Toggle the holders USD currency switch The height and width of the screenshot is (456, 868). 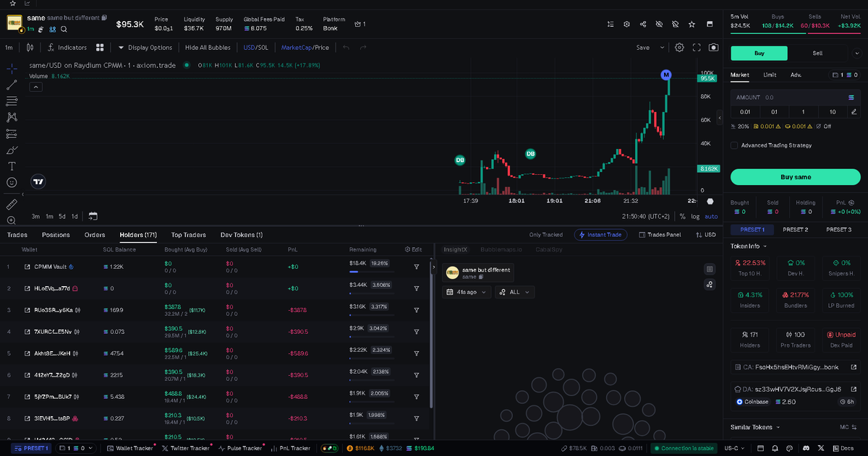pyautogui.click(x=706, y=235)
